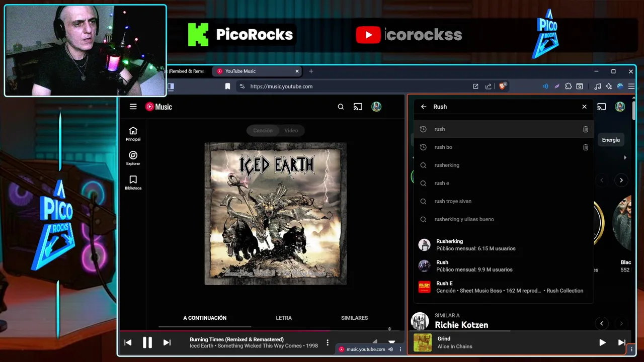Select 'rush' history suggestion
The width and height of the screenshot is (644, 362).
pos(504,129)
